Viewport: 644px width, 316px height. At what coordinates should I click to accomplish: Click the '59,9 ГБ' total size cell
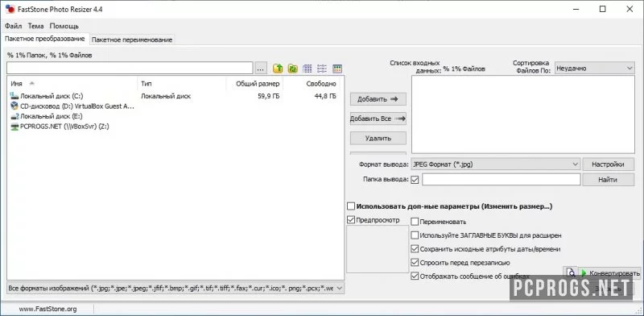(270, 96)
